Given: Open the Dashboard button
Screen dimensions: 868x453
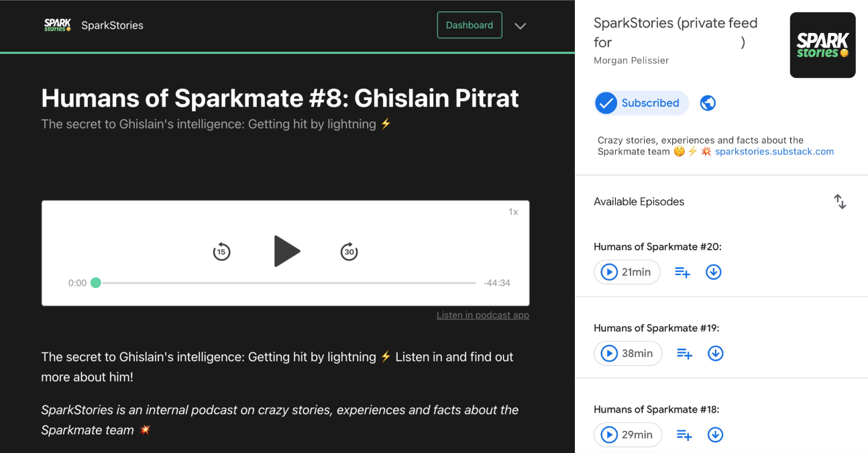Looking at the screenshot, I should click(x=470, y=25).
